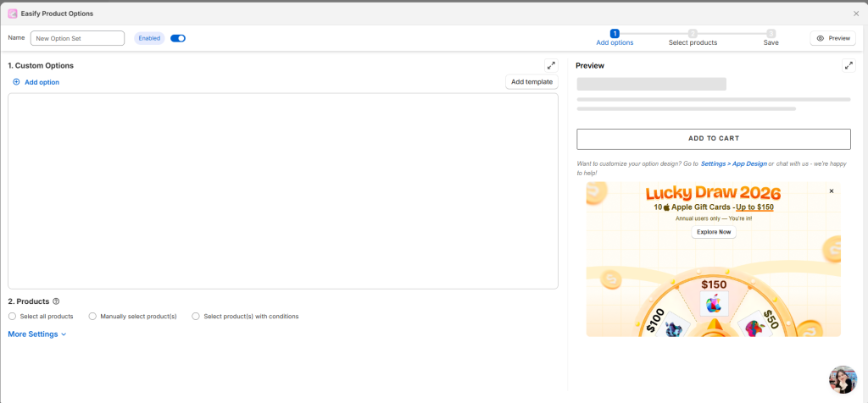
Task: Click the Products help question mark icon
Action: click(x=56, y=301)
